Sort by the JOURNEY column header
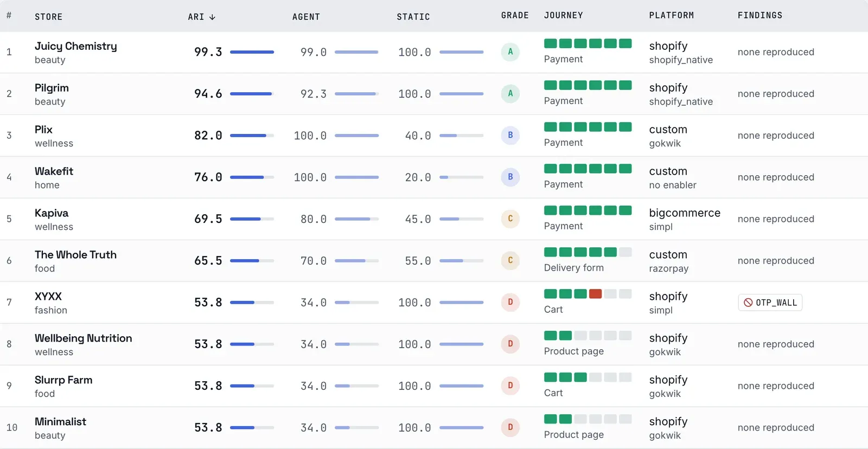The height and width of the screenshot is (449, 868). pyautogui.click(x=564, y=15)
